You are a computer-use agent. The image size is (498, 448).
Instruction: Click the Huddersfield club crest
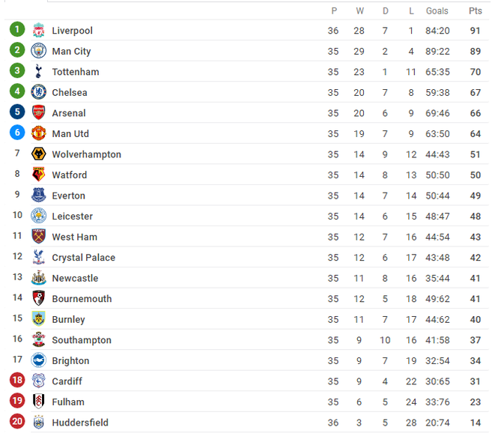pyautogui.click(x=38, y=422)
